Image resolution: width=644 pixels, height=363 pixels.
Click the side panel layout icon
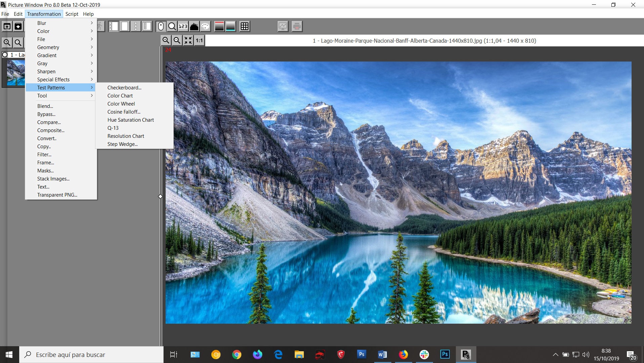(147, 26)
